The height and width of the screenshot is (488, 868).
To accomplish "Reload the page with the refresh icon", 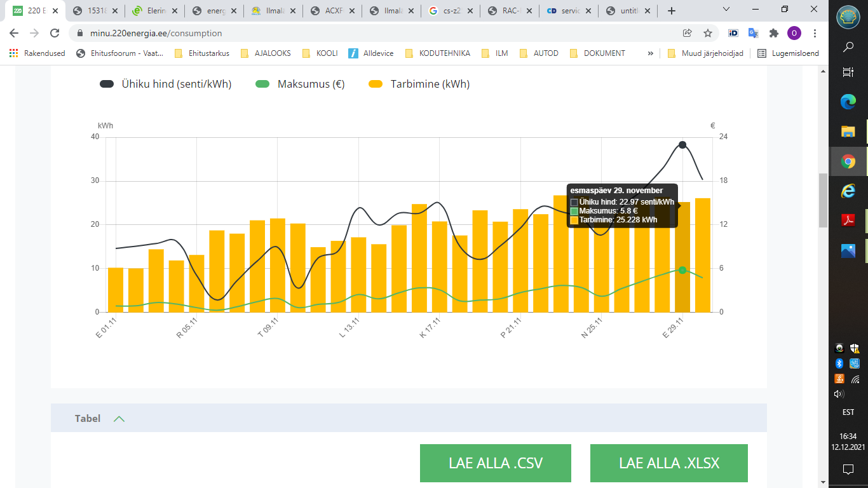I will coord(55,33).
